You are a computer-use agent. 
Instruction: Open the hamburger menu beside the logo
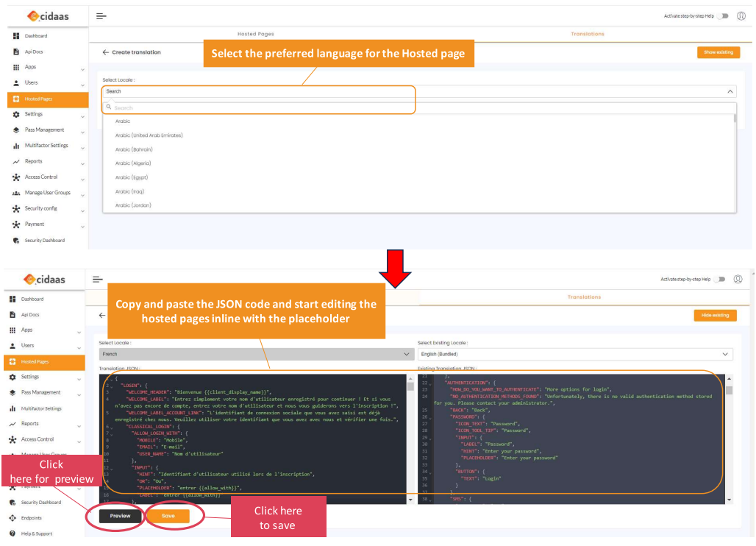coord(100,15)
